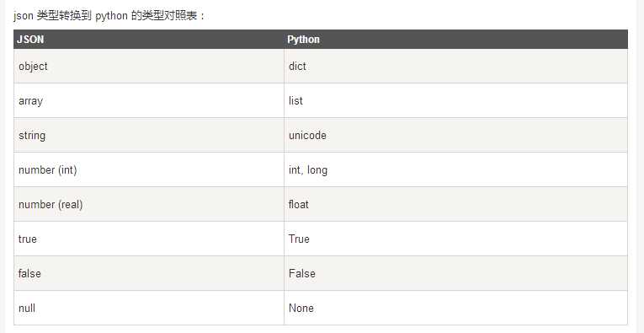Select the lowercase 'false' JSON cell
644x333 pixels.
click(x=149, y=273)
